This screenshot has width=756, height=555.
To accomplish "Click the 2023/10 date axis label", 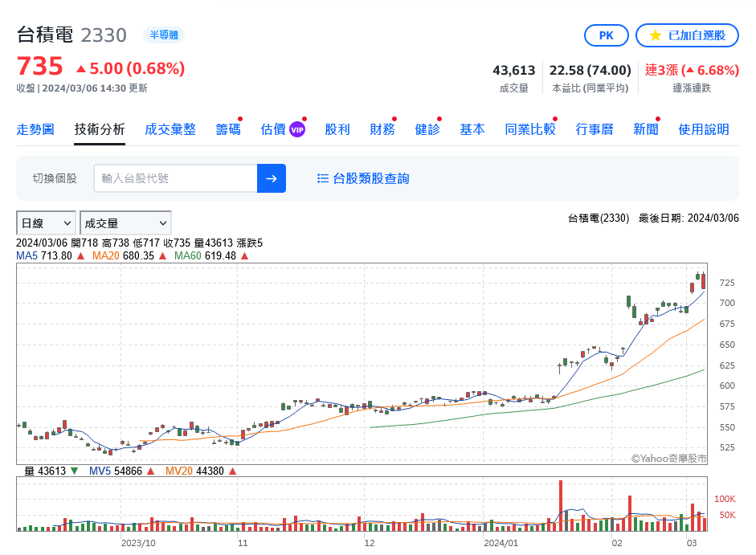I will tap(138, 543).
